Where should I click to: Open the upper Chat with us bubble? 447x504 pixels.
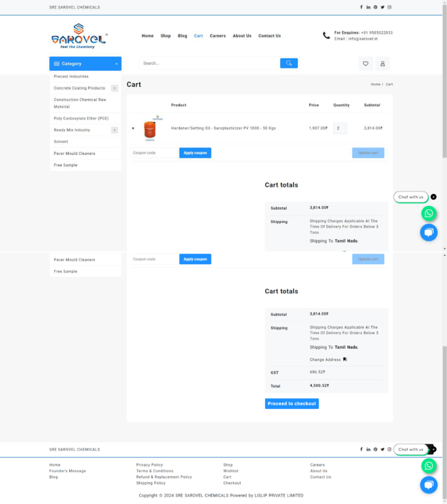[x=411, y=197]
